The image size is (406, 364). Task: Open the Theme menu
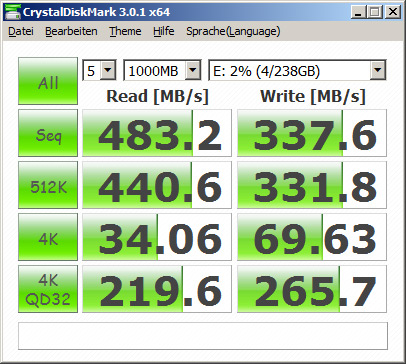click(125, 31)
